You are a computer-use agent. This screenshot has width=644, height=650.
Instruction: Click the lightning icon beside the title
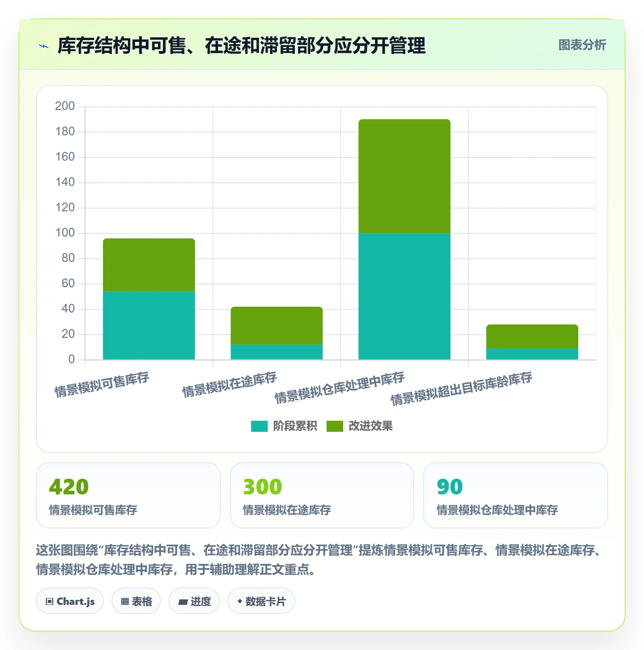pyautogui.click(x=44, y=46)
